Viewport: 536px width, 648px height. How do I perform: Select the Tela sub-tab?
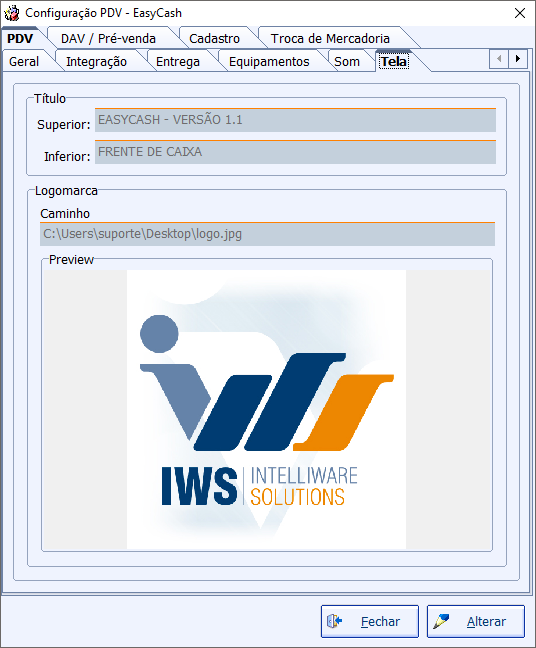[394, 62]
